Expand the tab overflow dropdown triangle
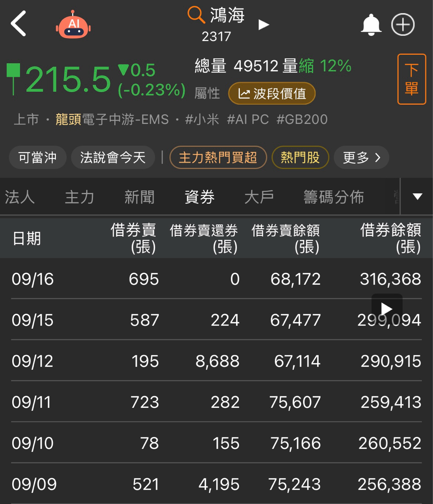433x504 pixels. coord(417,196)
